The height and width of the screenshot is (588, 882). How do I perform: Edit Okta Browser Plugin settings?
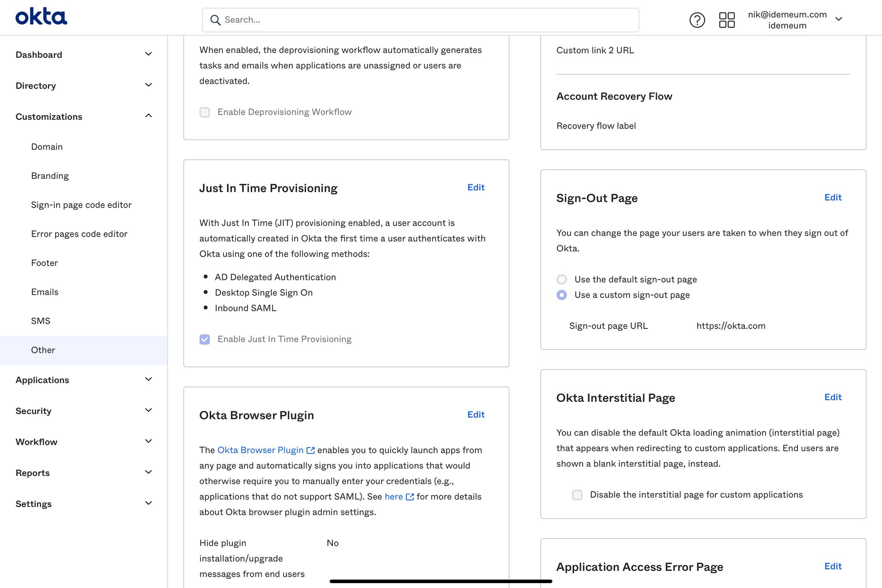[x=476, y=414]
